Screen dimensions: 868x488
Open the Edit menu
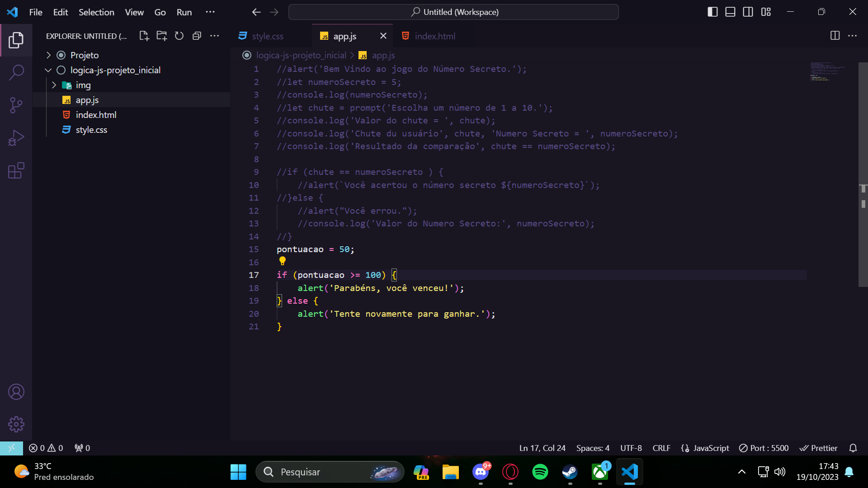(61, 12)
